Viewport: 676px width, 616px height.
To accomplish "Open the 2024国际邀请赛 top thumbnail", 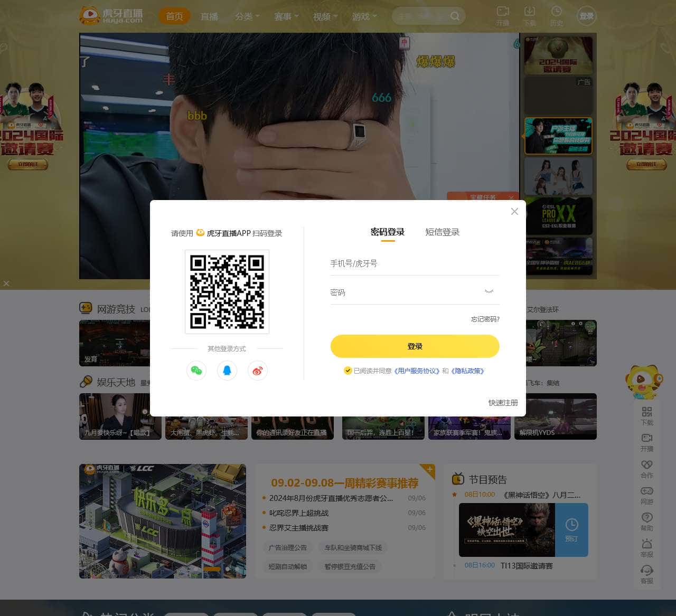I will [x=558, y=56].
